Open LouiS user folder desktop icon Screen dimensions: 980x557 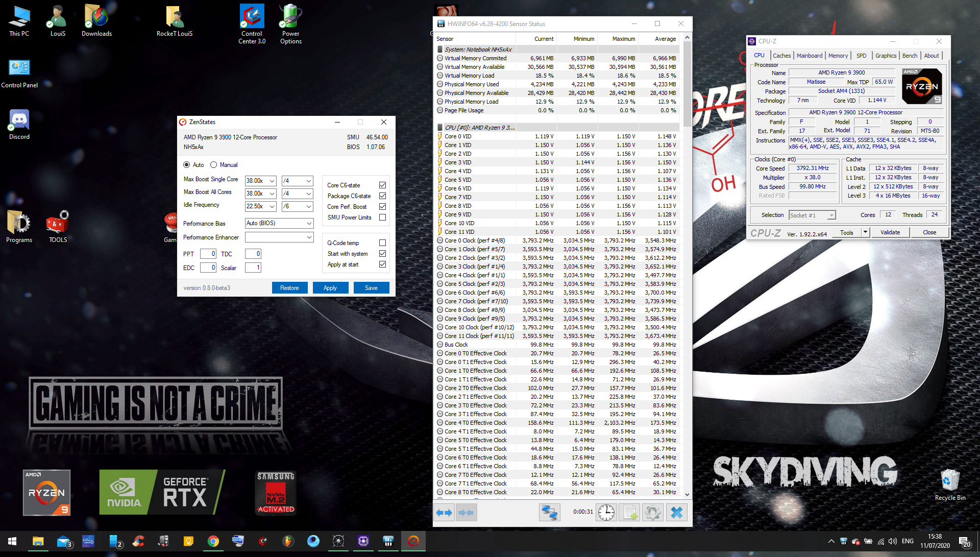point(58,21)
